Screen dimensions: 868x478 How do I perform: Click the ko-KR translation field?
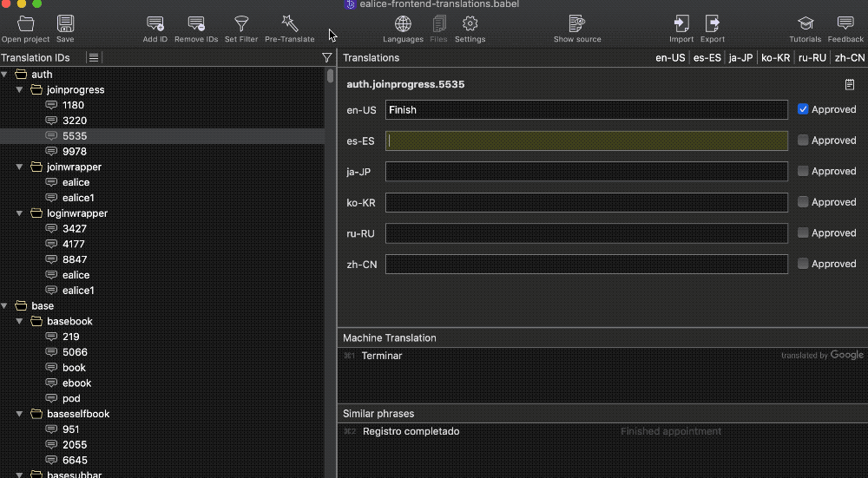pos(586,202)
